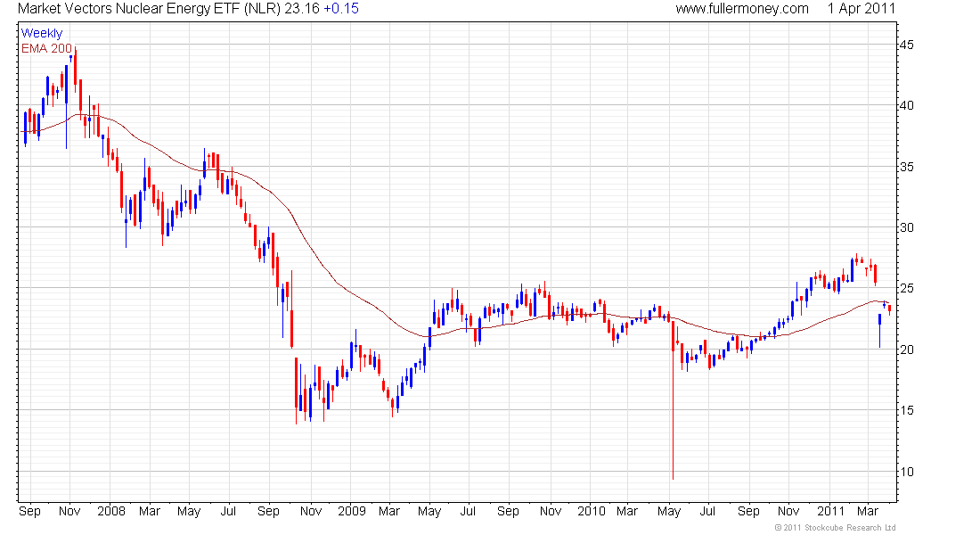
Task: Open the www.fullermoney.com address text
Action: pos(742,9)
